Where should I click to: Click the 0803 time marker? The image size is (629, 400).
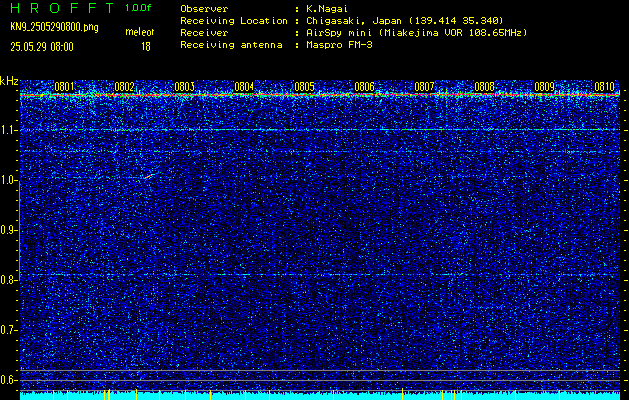click(x=185, y=87)
